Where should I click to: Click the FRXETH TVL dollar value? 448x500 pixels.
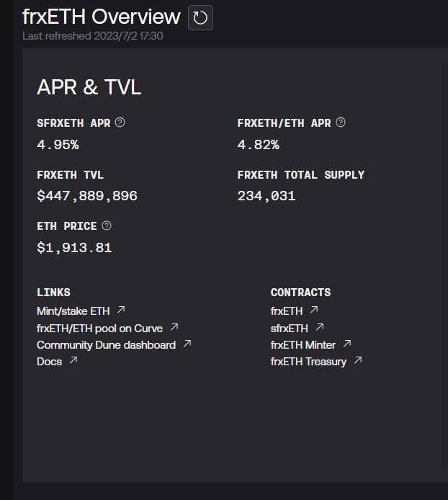pyautogui.click(x=87, y=196)
